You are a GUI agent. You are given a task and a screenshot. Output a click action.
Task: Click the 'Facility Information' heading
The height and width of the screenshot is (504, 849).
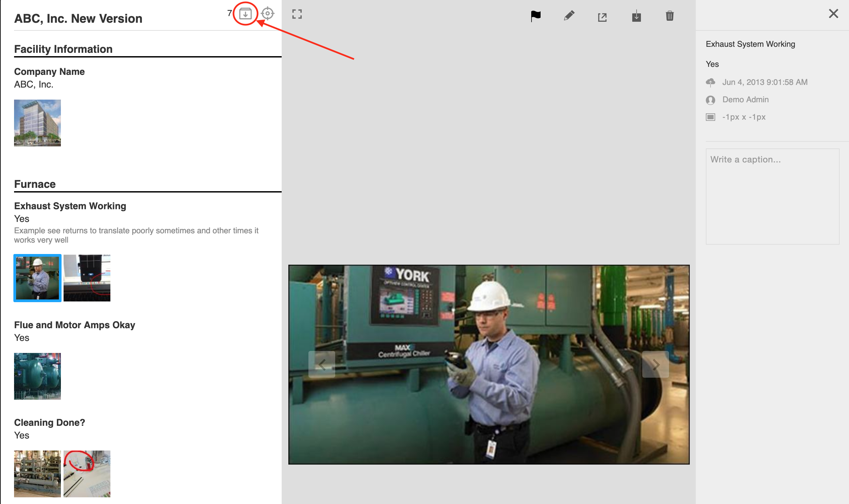[x=63, y=49]
